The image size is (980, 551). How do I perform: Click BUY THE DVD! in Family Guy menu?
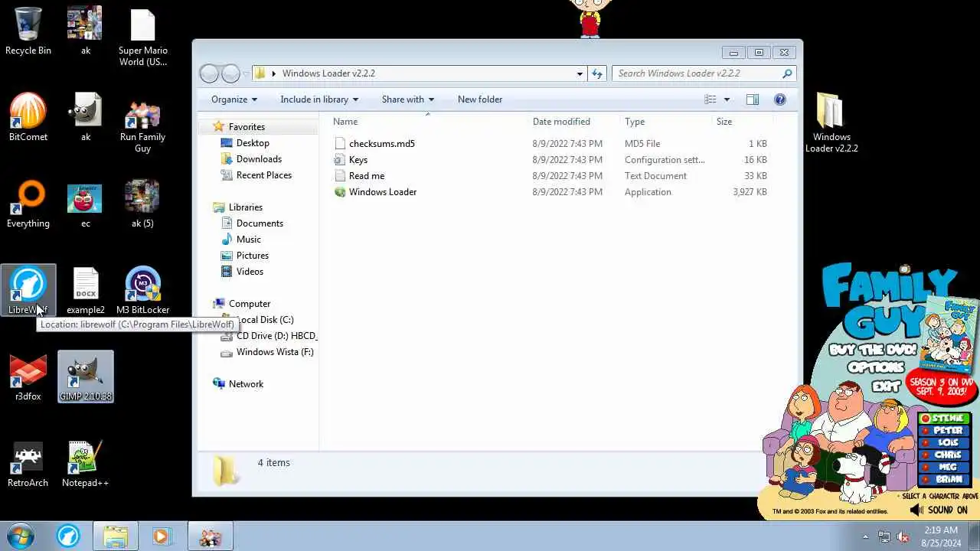pyautogui.click(x=873, y=350)
